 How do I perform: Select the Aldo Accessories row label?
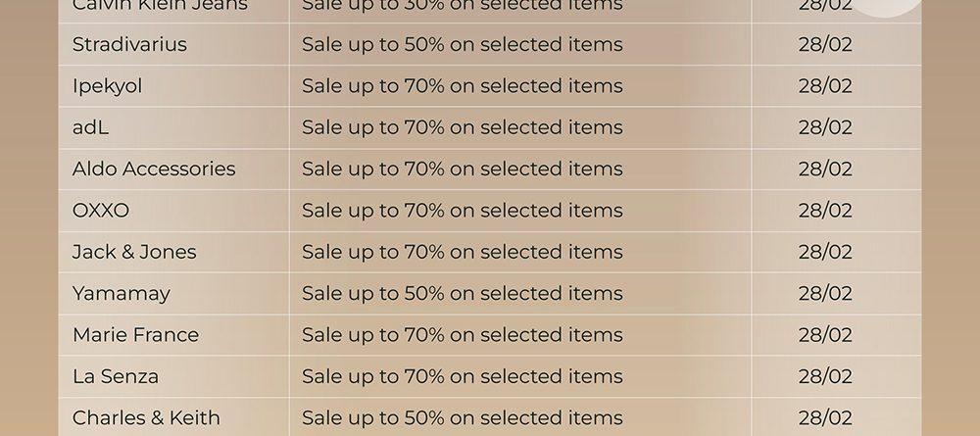click(154, 169)
